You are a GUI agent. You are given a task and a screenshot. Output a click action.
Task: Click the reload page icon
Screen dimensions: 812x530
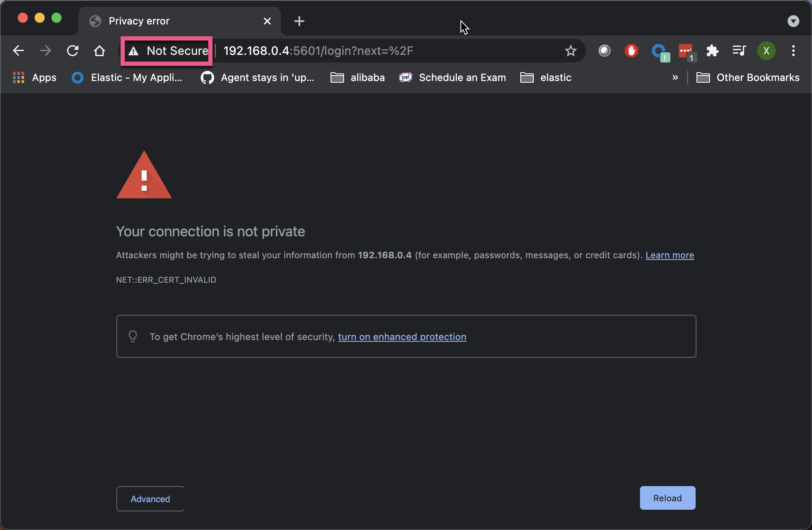coord(73,51)
